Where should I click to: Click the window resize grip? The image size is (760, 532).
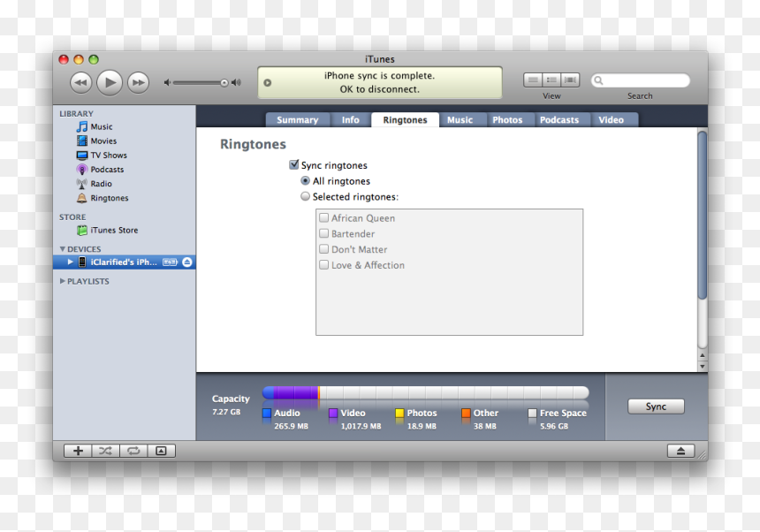click(x=702, y=454)
